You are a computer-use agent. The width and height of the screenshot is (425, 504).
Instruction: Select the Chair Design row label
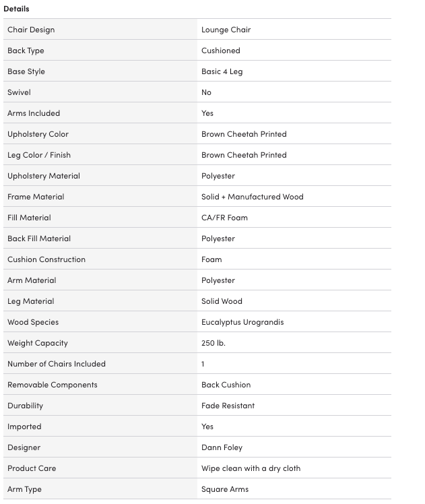pos(31,30)
